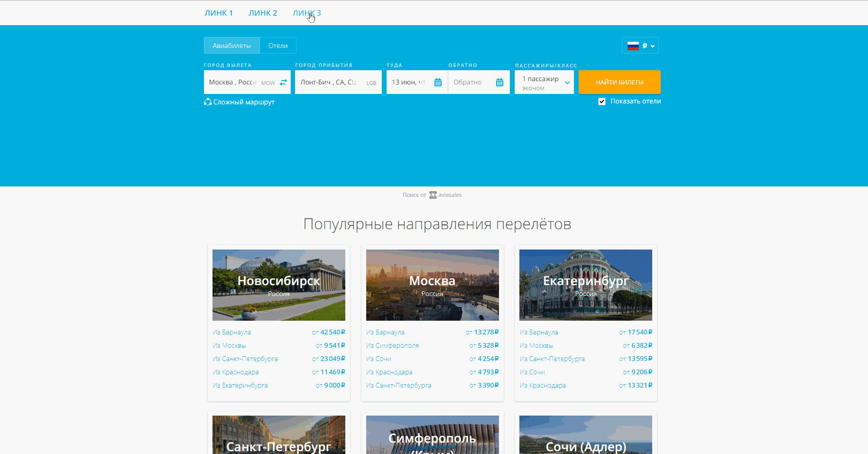Click Из Санкт-Петербурга in the Москва card
Viewport: 868px width, 454px height.
(x=399, y=385)
